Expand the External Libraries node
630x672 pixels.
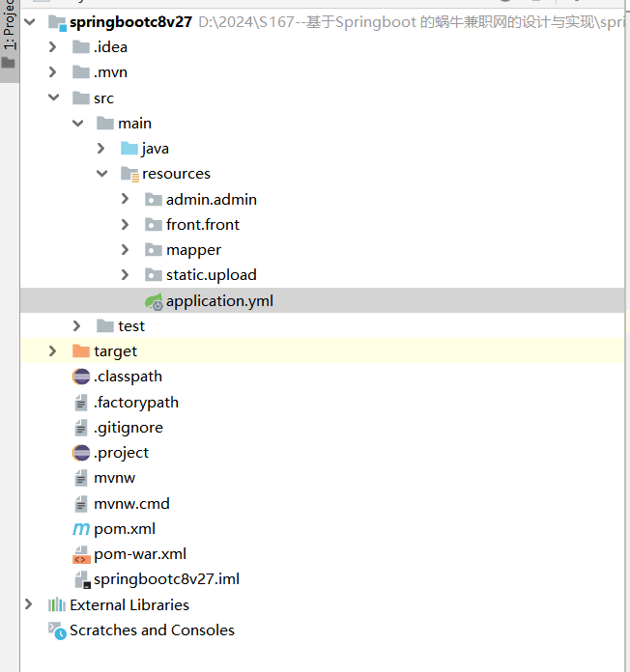(x=29, y=605)
